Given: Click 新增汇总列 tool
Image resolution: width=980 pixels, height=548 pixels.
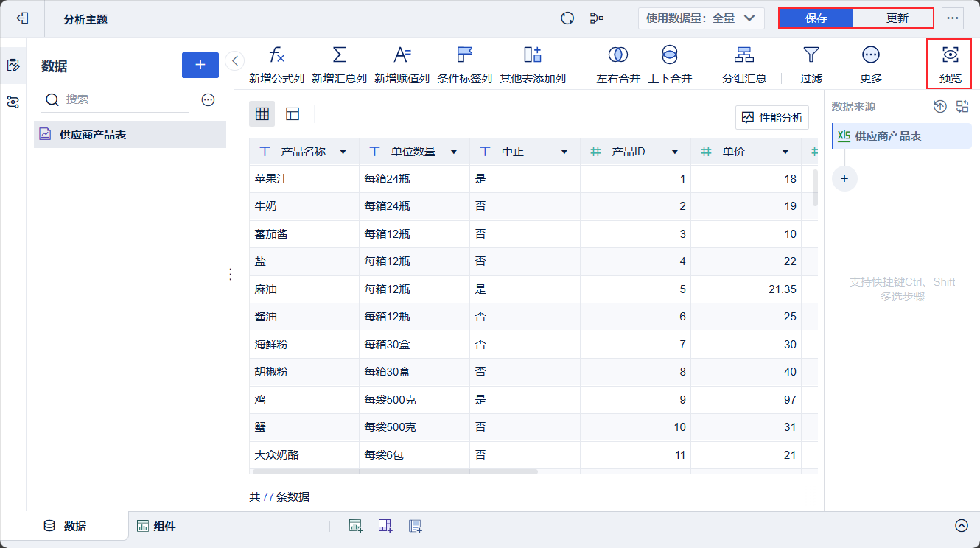Looking at the screenshot, I should point(339,65).
